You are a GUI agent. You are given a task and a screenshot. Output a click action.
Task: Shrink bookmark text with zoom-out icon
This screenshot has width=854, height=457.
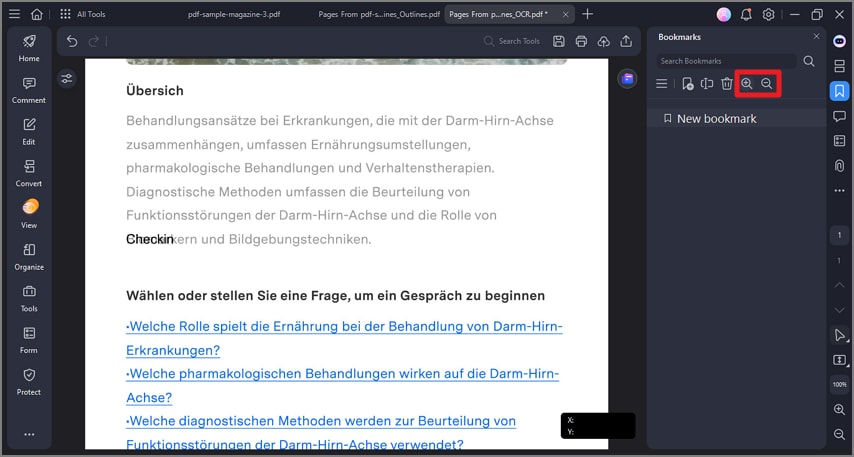tap(767, 84)
